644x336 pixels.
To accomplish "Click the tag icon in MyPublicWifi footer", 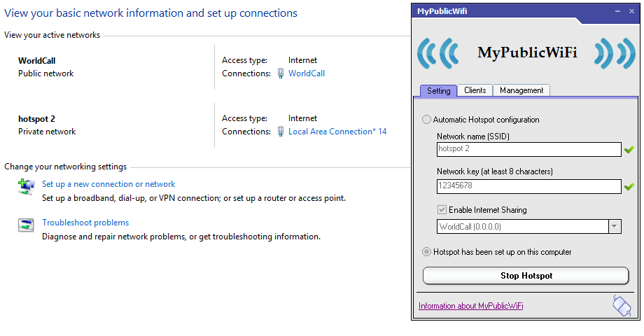I will tap(622, 306).
